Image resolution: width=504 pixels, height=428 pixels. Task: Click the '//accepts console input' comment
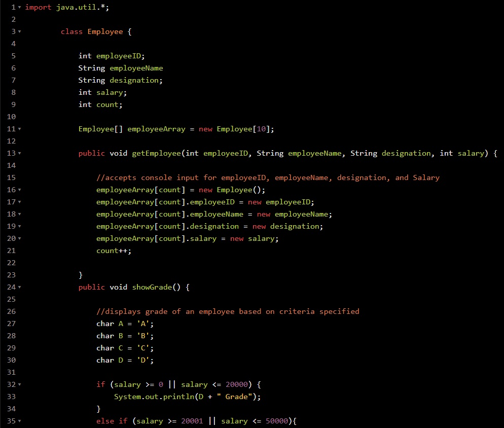pos(268,178)
